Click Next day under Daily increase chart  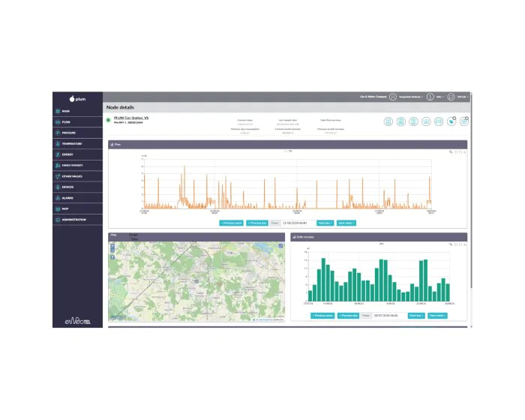tap(416, 316)
